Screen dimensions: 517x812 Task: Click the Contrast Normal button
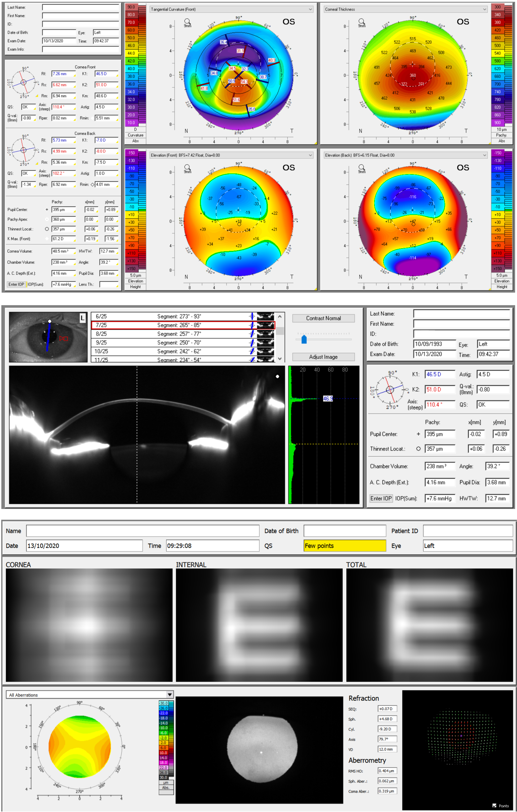(x=323, y=318)
